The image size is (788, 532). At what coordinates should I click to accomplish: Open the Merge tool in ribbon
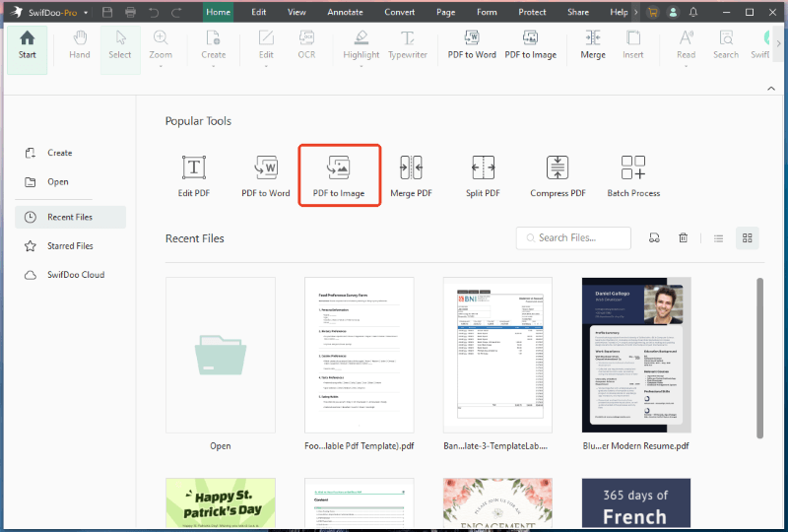click(593, 45)
